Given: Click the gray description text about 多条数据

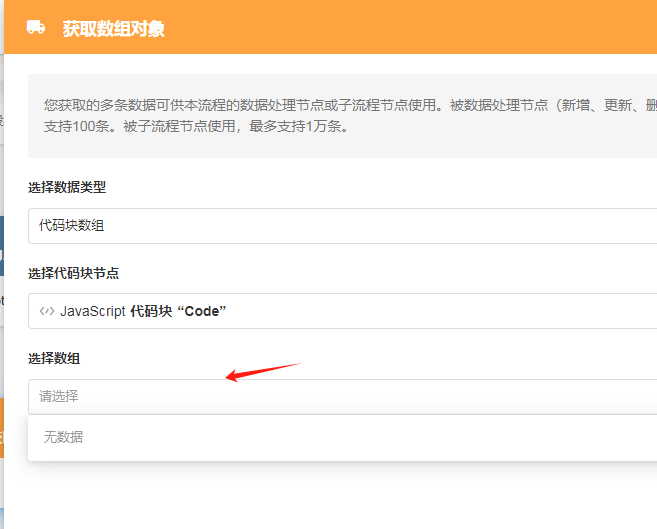Looking at the screenshot, I should click(x=350, y=115).
